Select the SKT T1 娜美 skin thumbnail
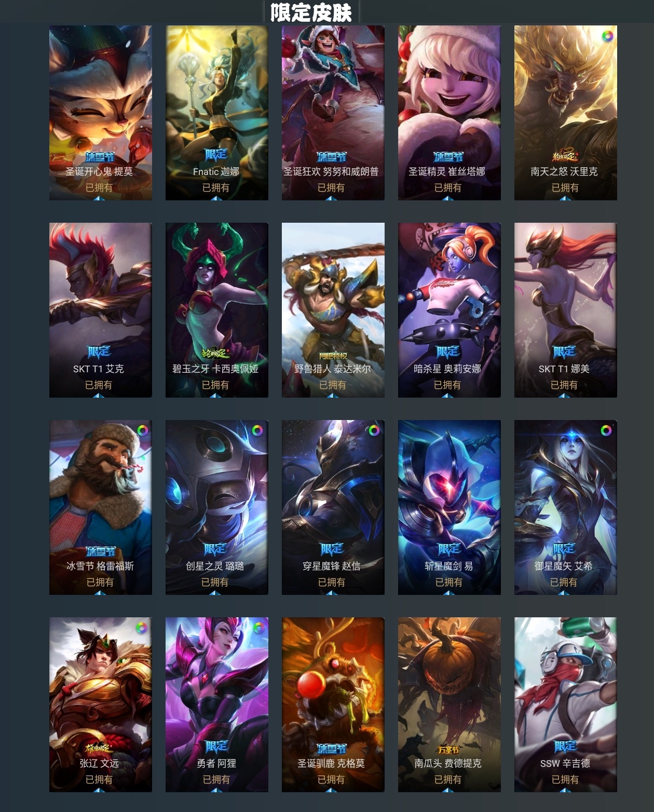 tap(566, 310)
